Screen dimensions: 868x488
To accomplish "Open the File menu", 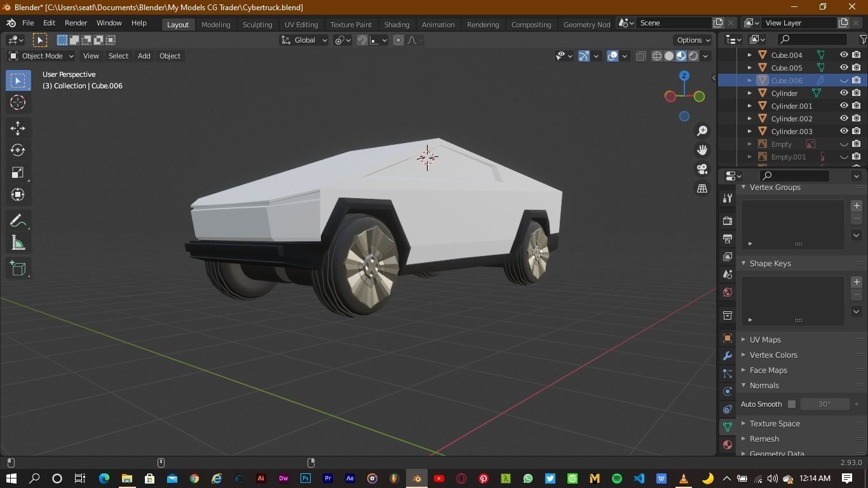I will coord(28,23).
